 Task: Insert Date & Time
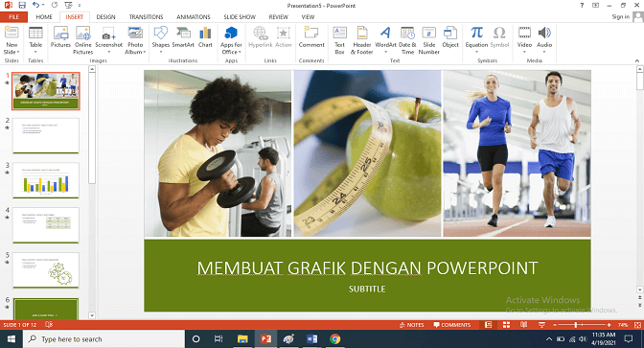point(407,40)
